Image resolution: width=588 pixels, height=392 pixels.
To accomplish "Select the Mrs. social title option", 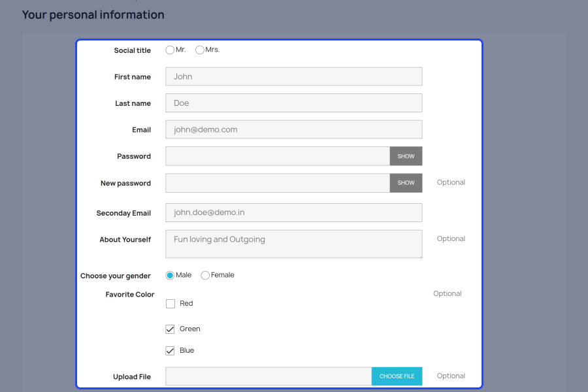I will click(x=200, y=50).
